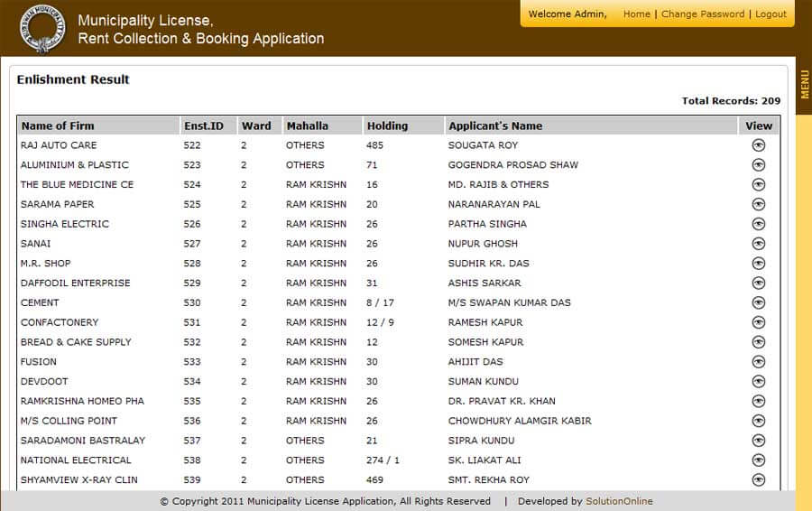Click view icon for CEMENT row
The image size is (812, 511).
point(758,303)
